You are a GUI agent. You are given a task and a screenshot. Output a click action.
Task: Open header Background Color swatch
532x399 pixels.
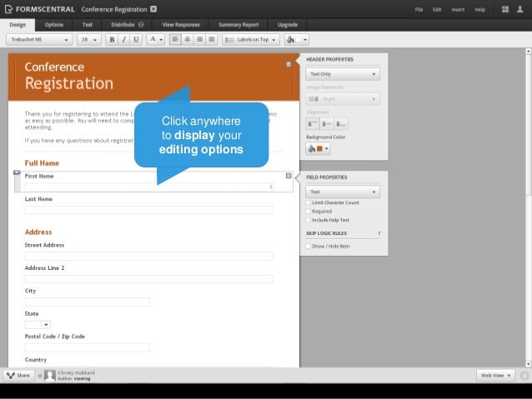[318, 148]
